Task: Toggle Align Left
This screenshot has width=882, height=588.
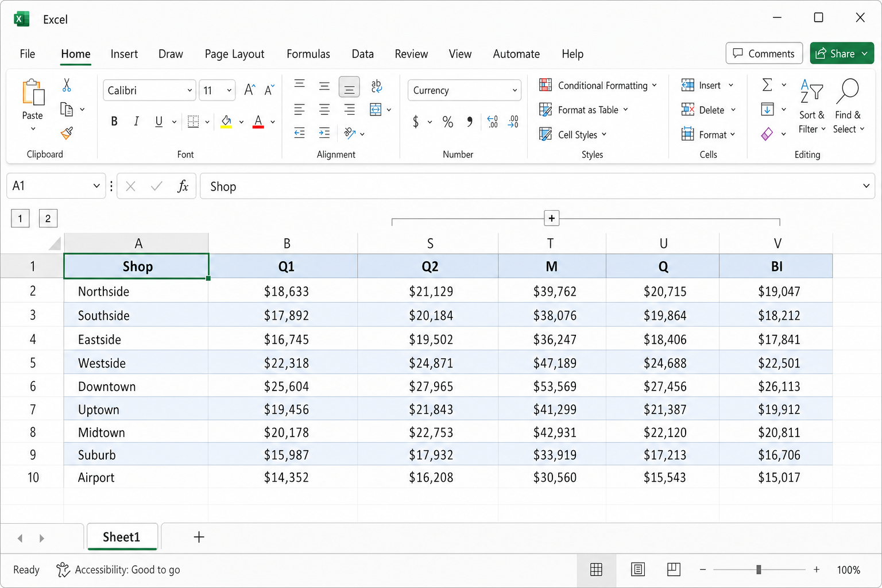Action: pyautogui.click(x=300, y=109)
